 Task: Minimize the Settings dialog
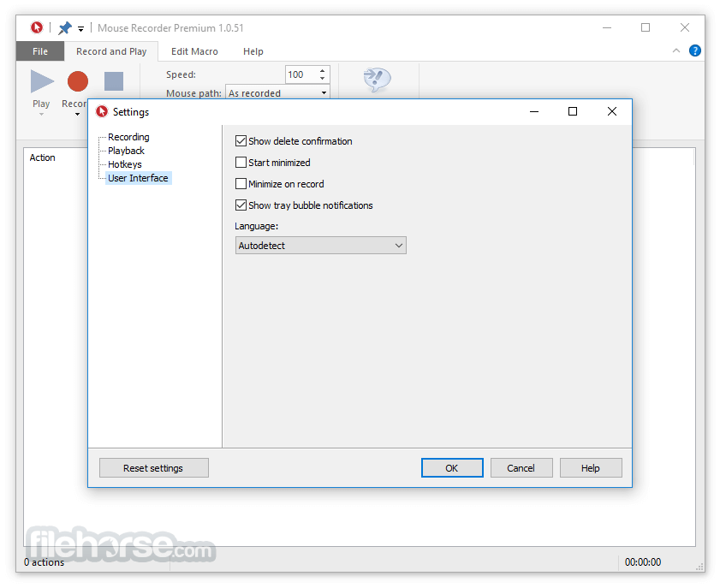pyautogui.click(x=534, y=111)
